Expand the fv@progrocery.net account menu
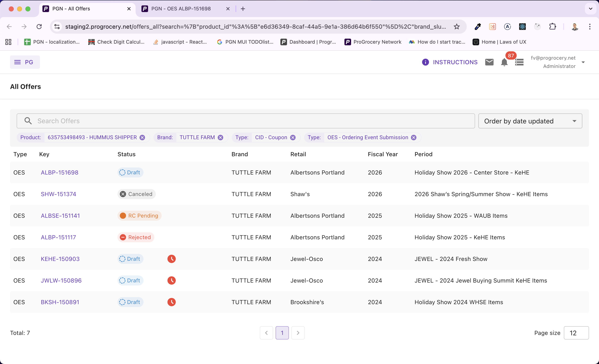The image size is (599, 364). point(583,62)
